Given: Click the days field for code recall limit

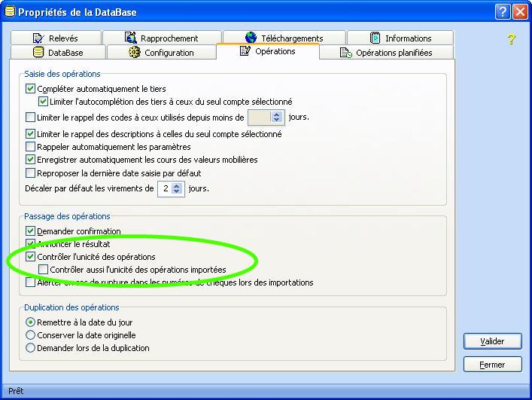Looking at the screenshot, I should 258,118.
